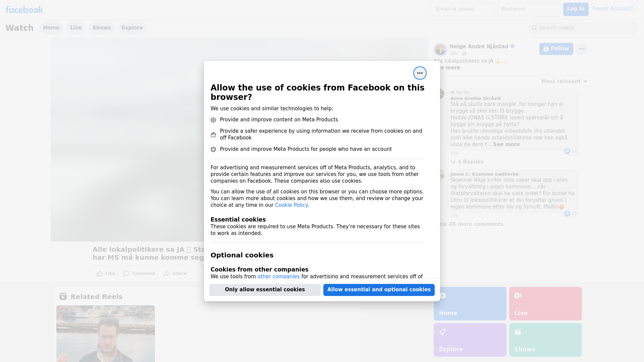Open Forgot Account link
Image resolution: width=644 pixels, height=362 pixels.
coord(612,9)
